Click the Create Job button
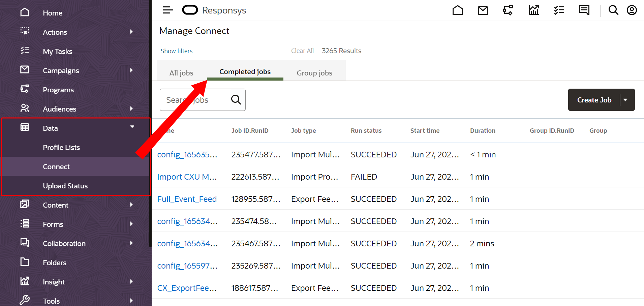 [594, 100]
